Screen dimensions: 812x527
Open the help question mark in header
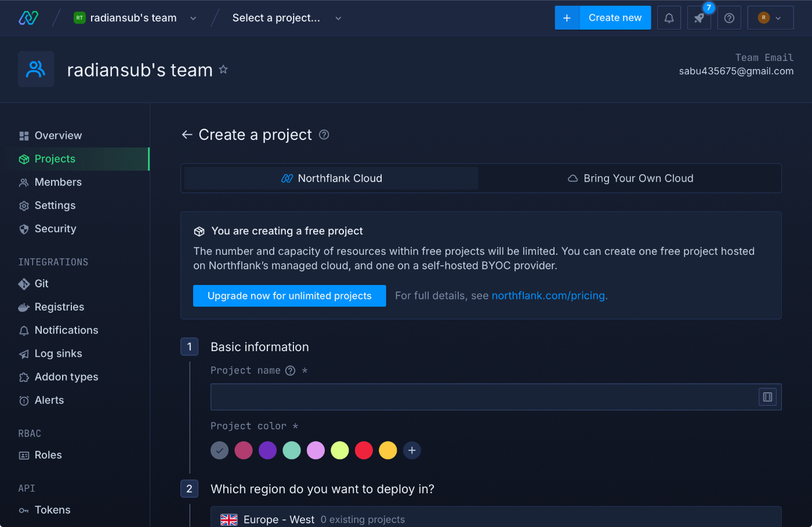pos(729,18)
